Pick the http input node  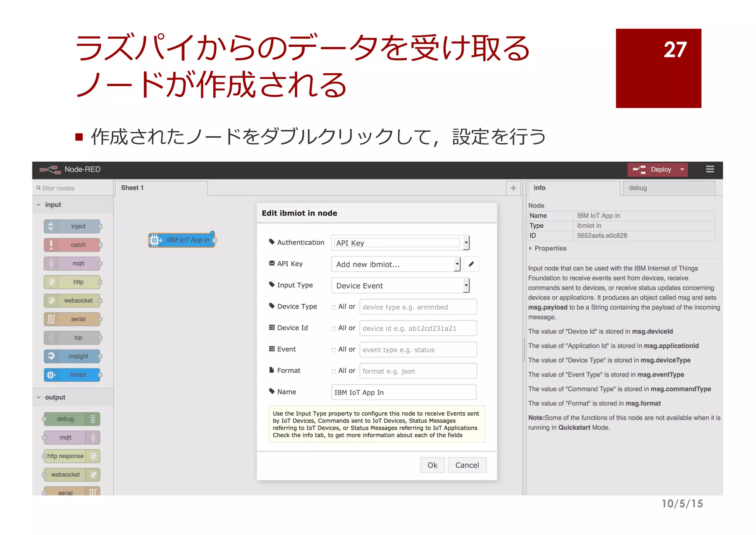(x=72, y=282)
